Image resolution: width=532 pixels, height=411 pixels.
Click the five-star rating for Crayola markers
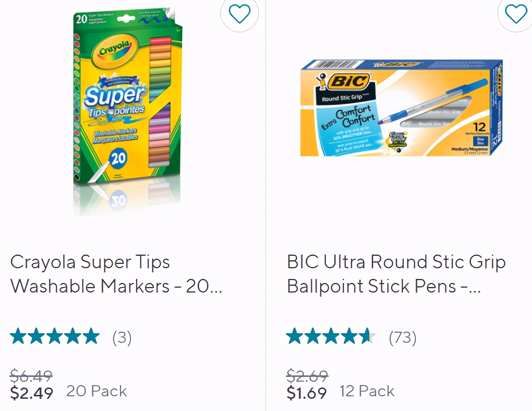[55, 336]
